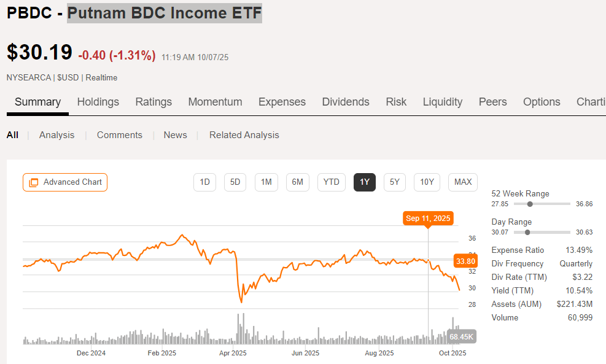
Task: Show the 10Y chart range
Action: (427, 182)
